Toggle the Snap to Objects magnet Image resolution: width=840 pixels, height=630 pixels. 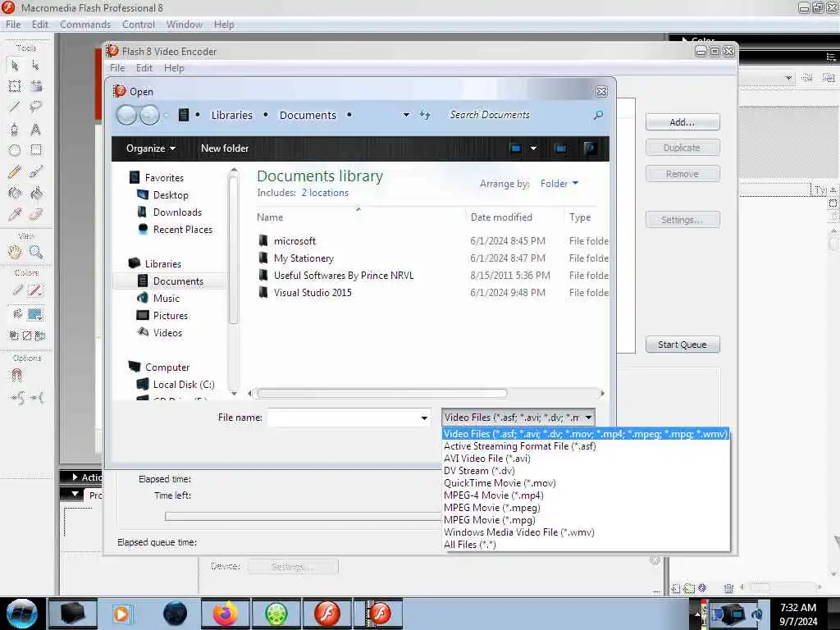click(x=16, y=375)
